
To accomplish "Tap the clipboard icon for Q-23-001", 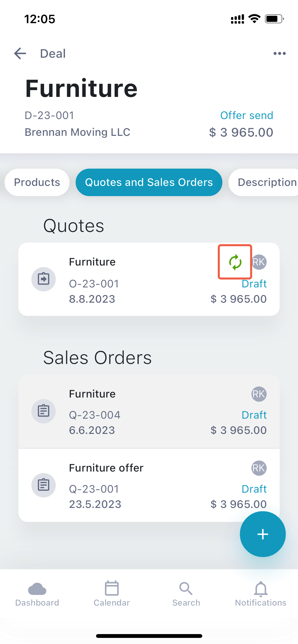I will [44, 485].
